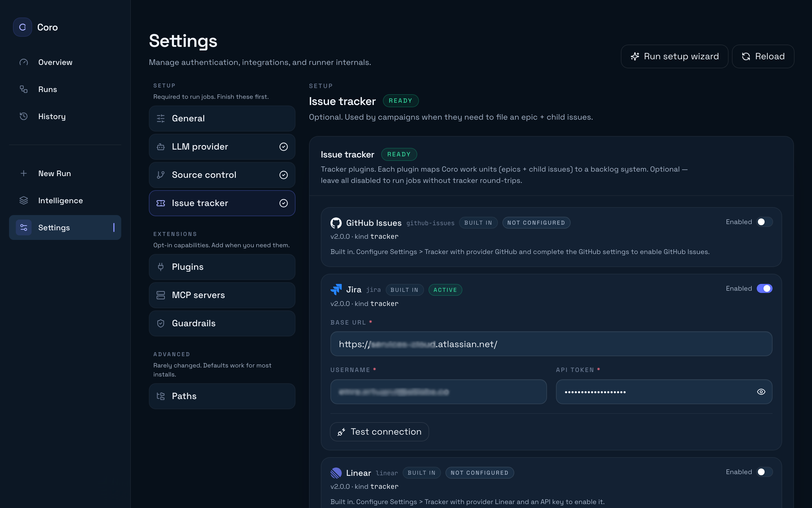
Task: Click the Jira Base URL field
Action: click(x=551, y=344)
